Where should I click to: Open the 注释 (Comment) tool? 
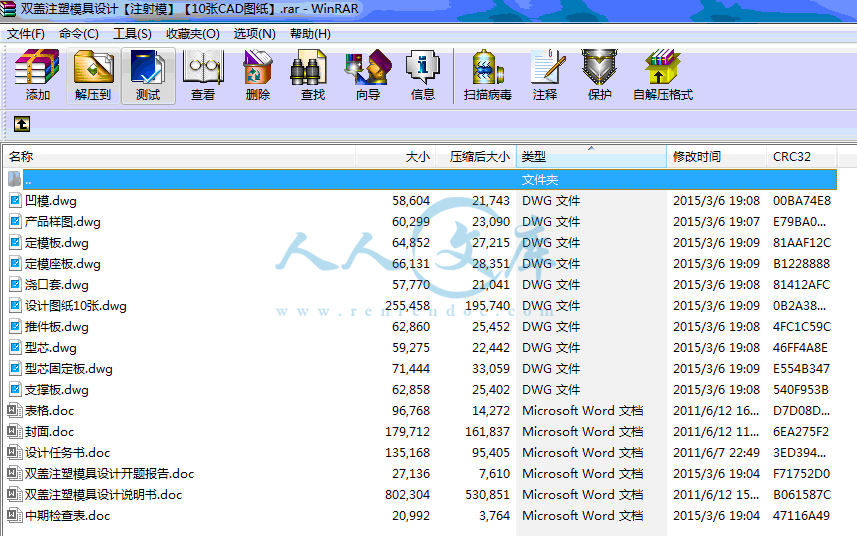pos(547,68)
